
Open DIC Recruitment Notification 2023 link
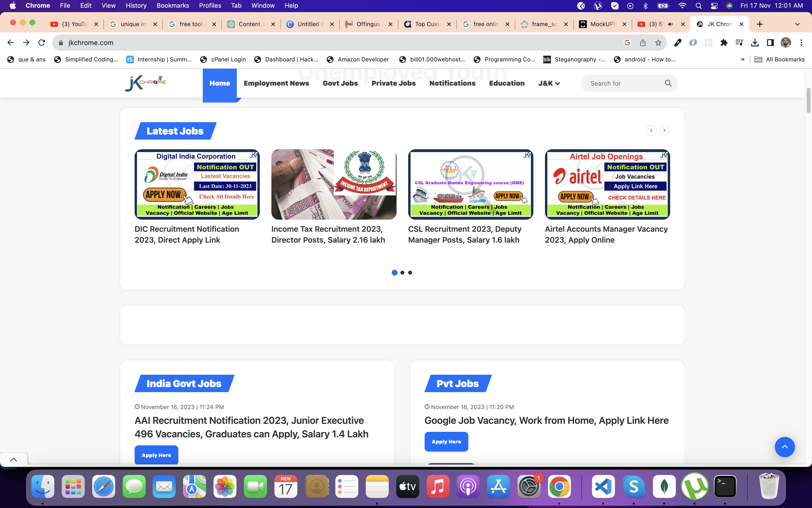[187, 234]
